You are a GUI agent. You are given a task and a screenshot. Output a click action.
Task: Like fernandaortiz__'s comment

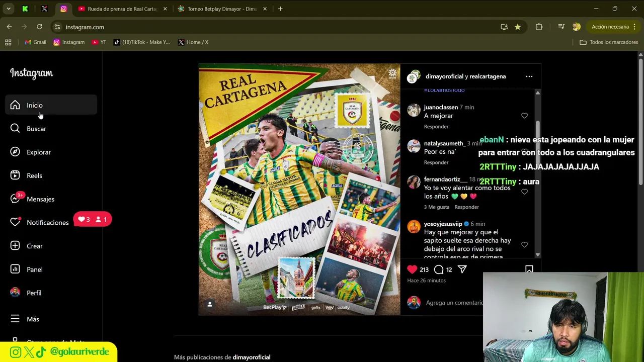(524, 192)
